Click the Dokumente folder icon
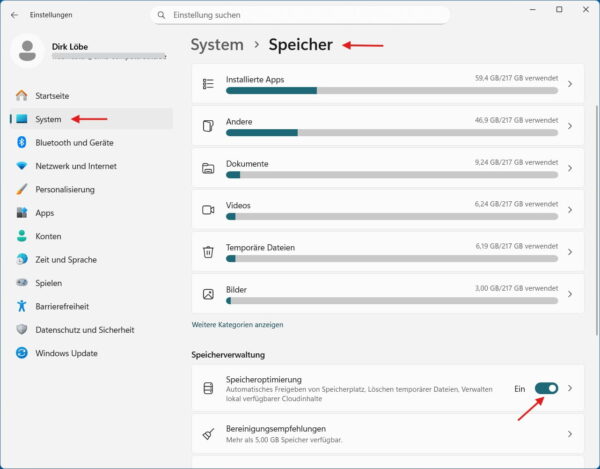Image resolution: width=600 pixels, height=469 pixels. point(208,168)
